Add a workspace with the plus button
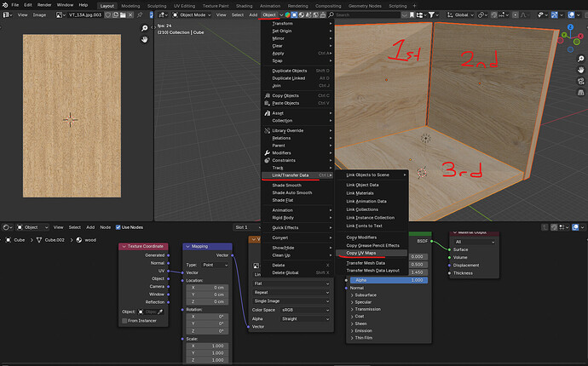The image size is (588, 366). pyautogui.click(x=414, y=6)
